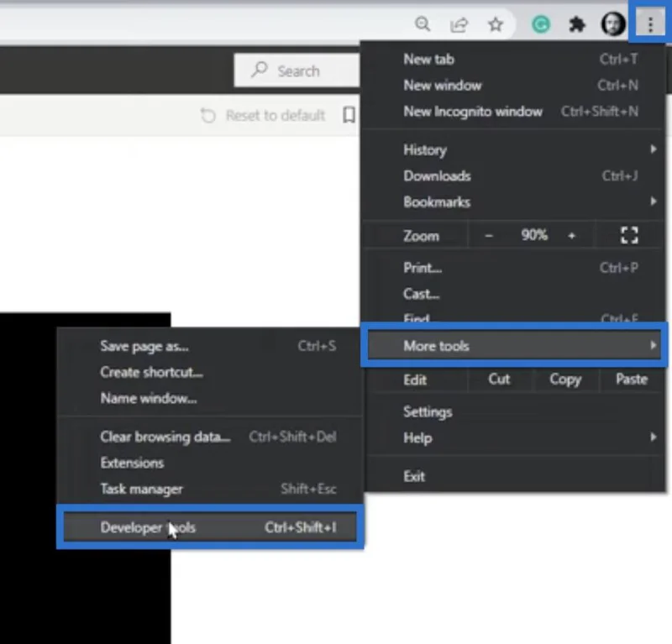This screenshot has width=672, height=644.
Task: Select New window menu item
Action: tap(514, 86)
